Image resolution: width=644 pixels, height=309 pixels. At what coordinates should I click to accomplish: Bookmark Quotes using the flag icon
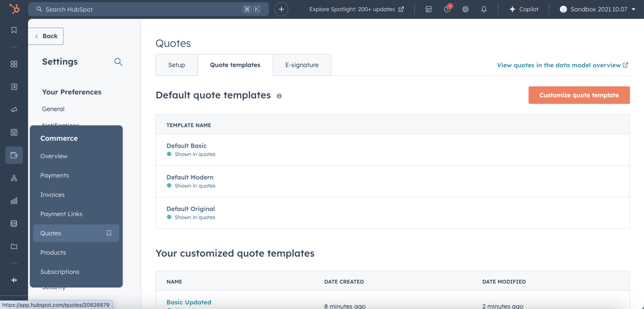(109, 233)
